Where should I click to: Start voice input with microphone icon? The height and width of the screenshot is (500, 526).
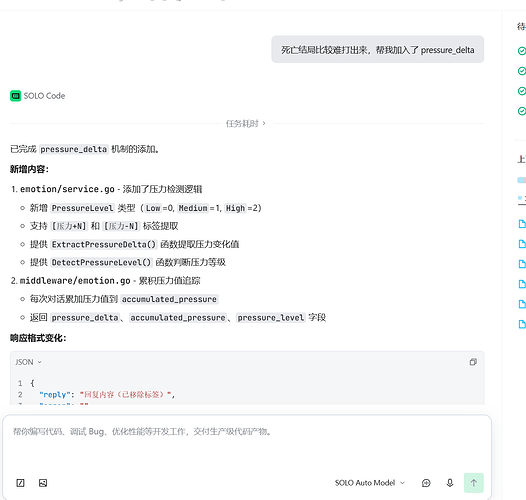pyautogui.click(x=450, y=483)
